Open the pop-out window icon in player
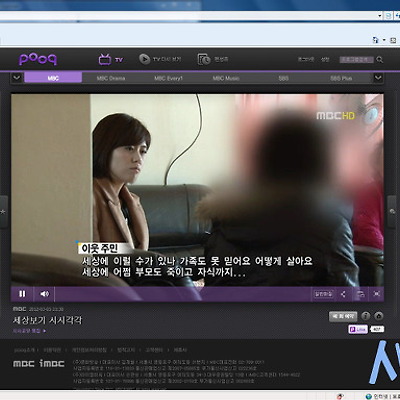This screenshot has width=400, height=400. (361, 294)
